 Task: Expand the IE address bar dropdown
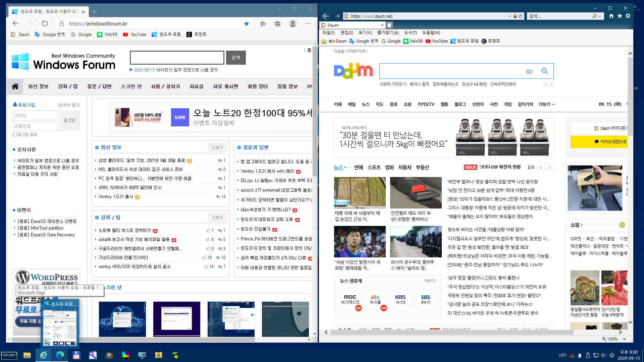coord(509,16)
